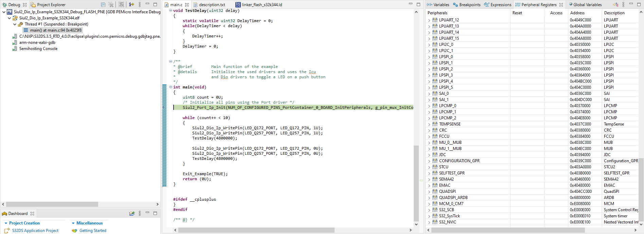
Task: Open Getting Started link
Action: (x=93, y=231)
